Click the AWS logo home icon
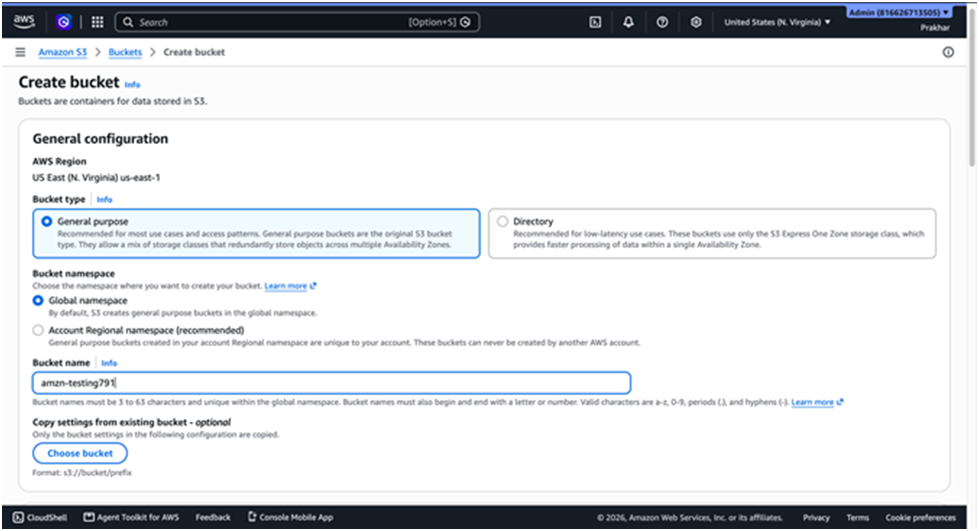979x531 pixels. pos(24,21)
